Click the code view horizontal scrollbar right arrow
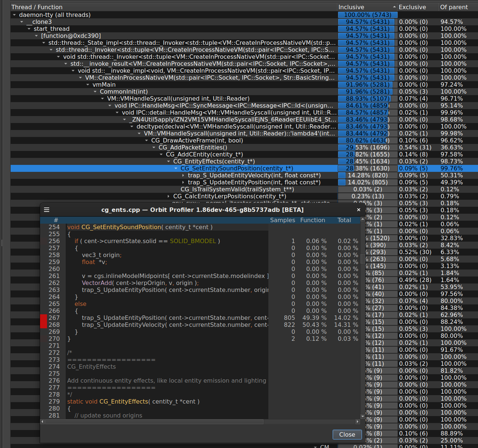 click(x=358, y=422)
